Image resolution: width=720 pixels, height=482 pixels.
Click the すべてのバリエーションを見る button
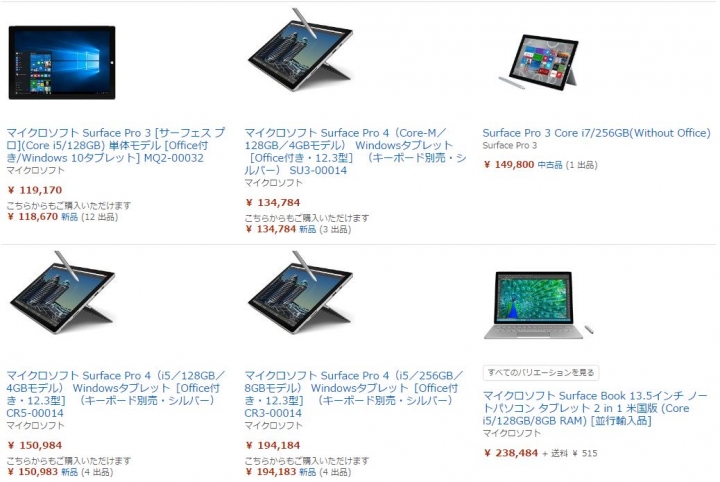(541, 372)
